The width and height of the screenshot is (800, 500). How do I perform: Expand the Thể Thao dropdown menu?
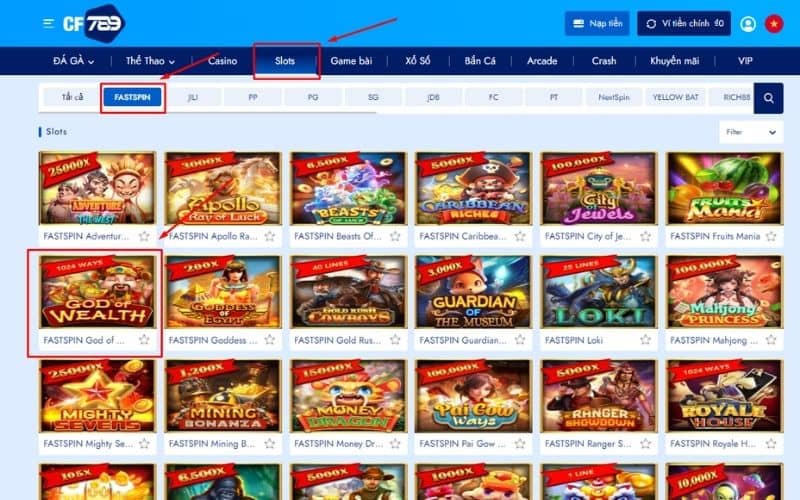[x=151, y=61]
